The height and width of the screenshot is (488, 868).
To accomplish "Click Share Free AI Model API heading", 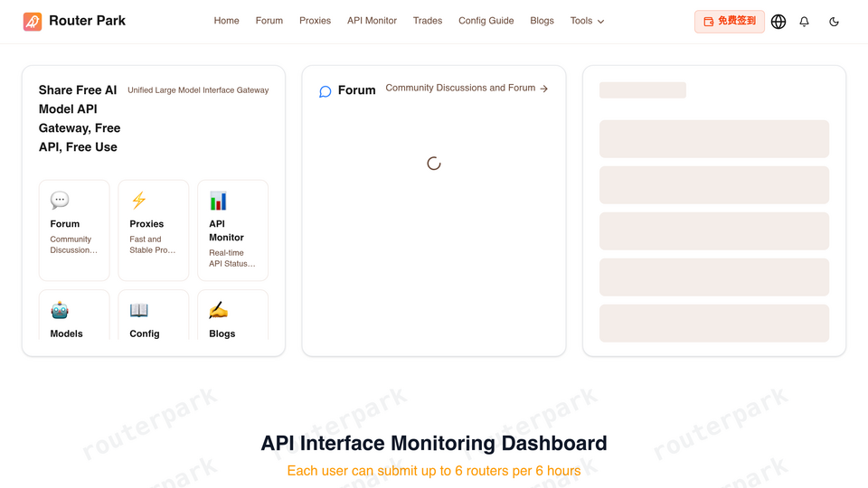I will [x=80, y=118].
